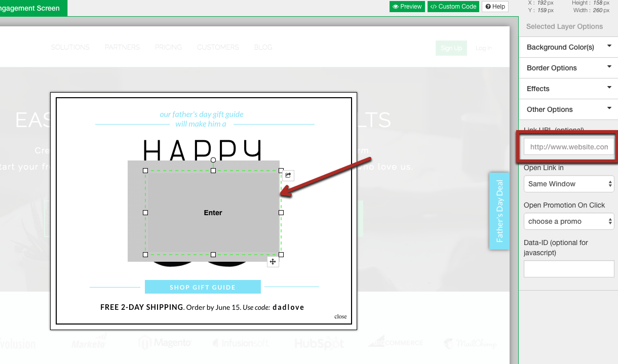This screenshot has height=364, width=618.
Task: Open the choose a promo dropdown
Action: (x=568, y=221)
